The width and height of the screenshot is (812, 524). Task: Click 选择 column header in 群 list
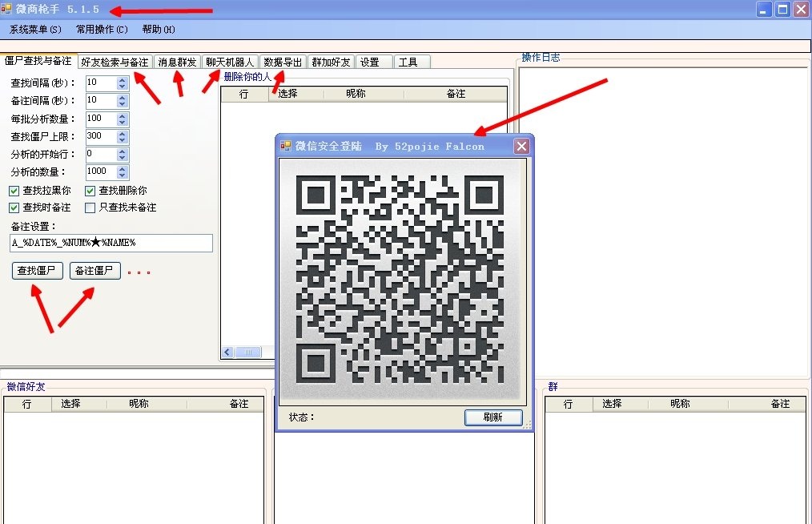[621, 404]
